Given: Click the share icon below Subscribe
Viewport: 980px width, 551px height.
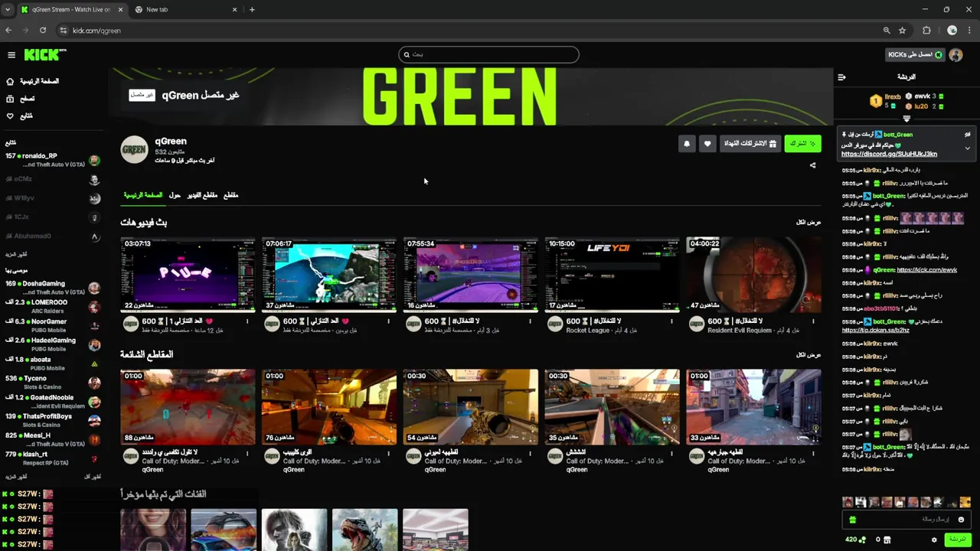Looking at the screenshot, I should (813, 165).
